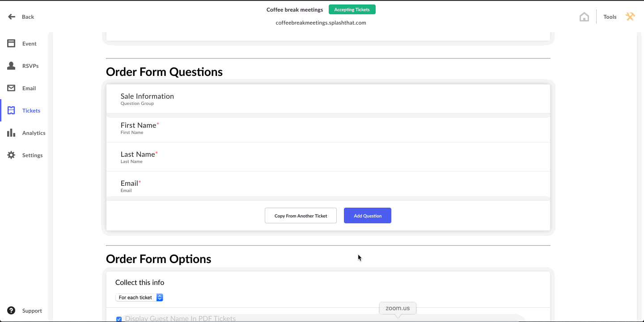Select the Last Name question row

328,157
